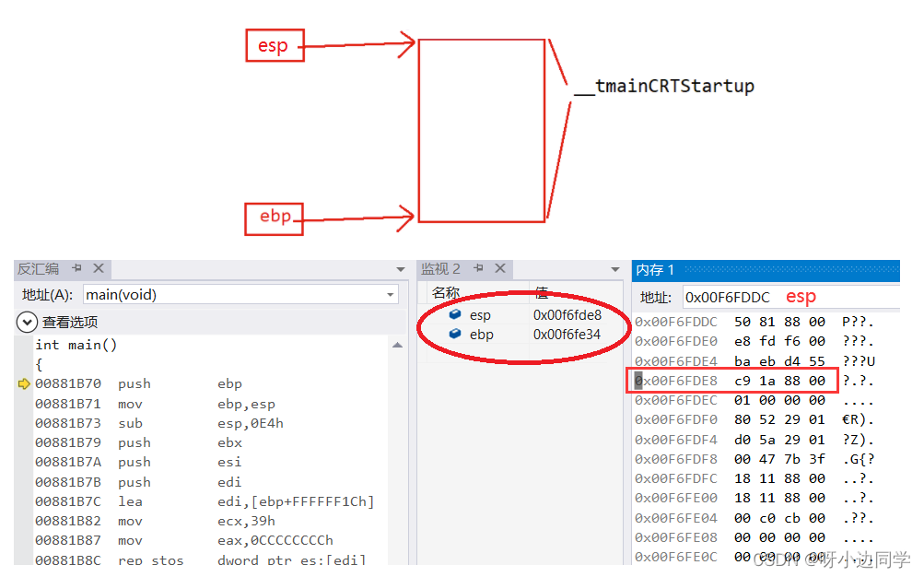Image resolution: width=924 pixels, height=577 pixels.
Task: Select disassembly line 00881B82 mov ecx,39h
Action: (155, 522)
